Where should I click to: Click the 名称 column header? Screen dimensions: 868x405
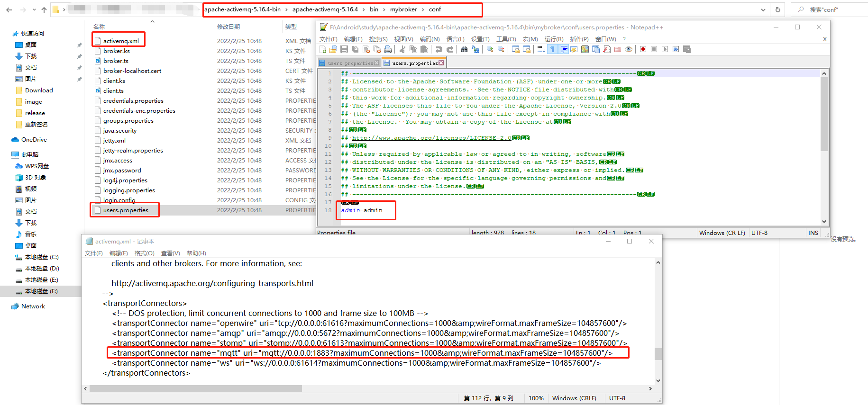pyautogui.click(x=99, y=27)
